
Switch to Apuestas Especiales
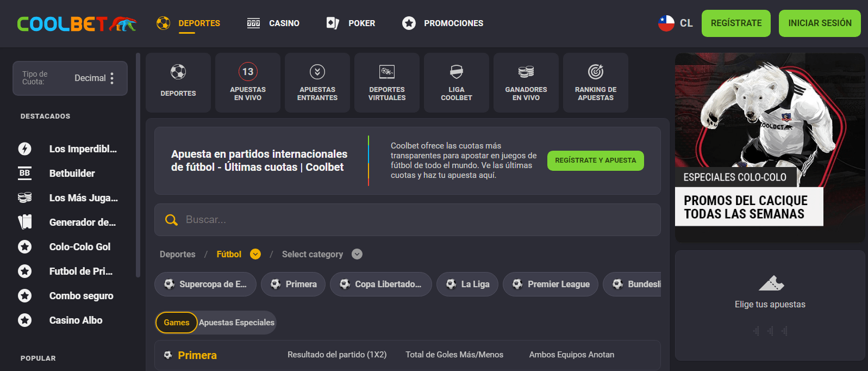pyautogui.click(x=236, y=323)
